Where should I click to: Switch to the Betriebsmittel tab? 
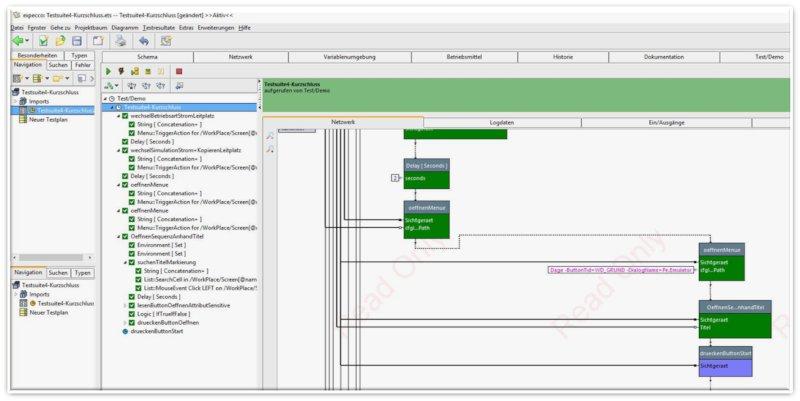[x=464, y=57]
